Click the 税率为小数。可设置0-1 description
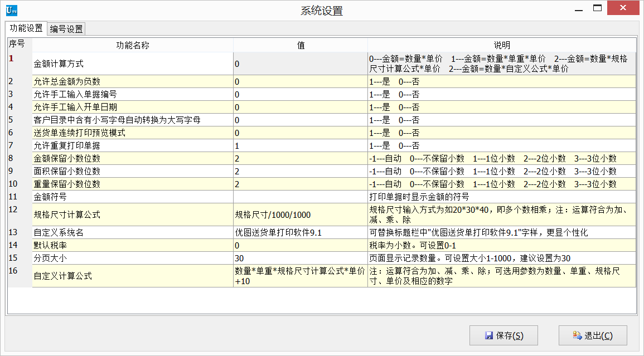Screen dimensions: 644x356 point(502,245)
